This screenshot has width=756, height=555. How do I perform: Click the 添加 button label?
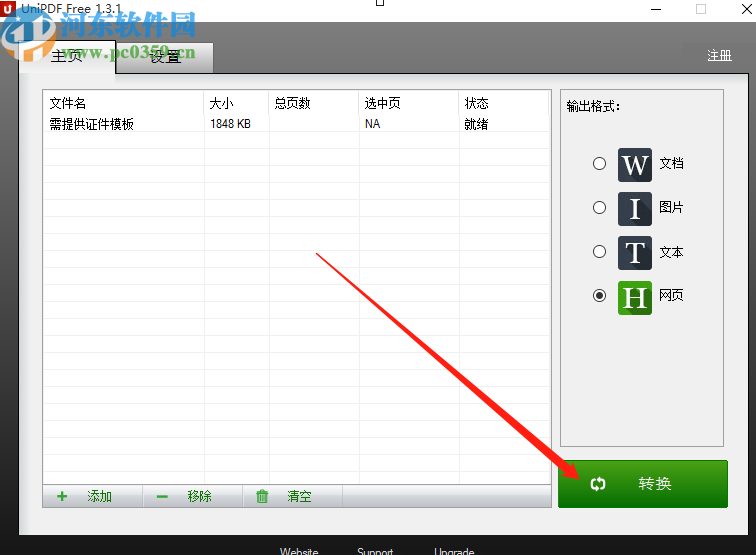[99, 496]
